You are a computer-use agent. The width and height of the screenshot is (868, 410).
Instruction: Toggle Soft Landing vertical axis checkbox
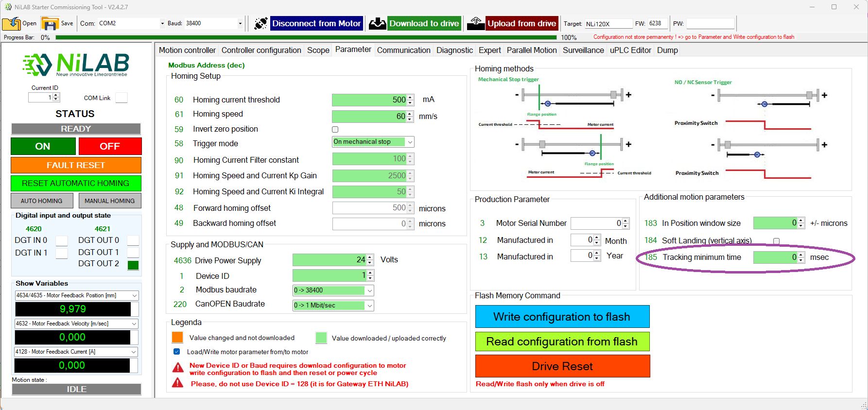click(776, 241)
